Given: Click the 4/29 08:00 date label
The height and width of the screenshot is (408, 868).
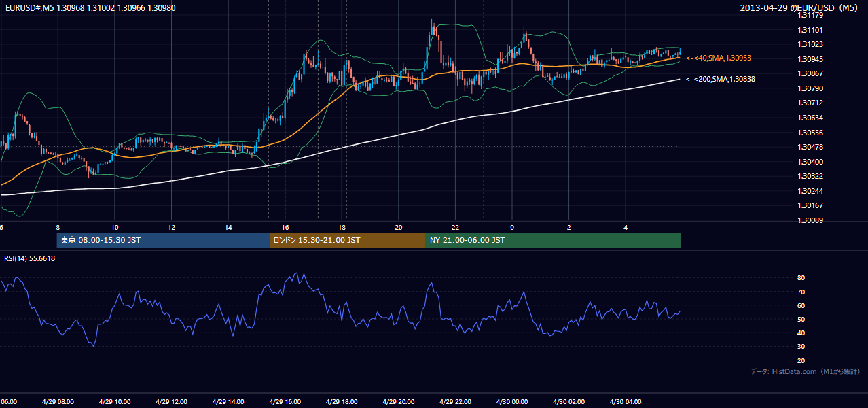Looking at the screenshot, I should tap(58, 402).
